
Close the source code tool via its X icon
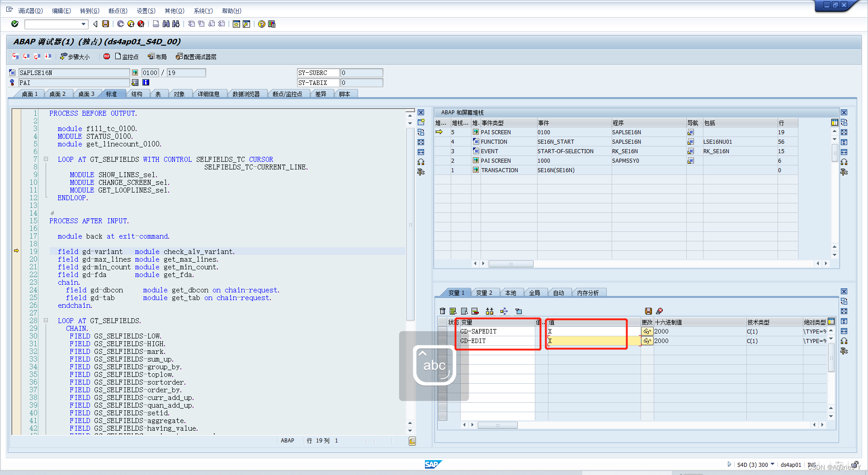421,113
